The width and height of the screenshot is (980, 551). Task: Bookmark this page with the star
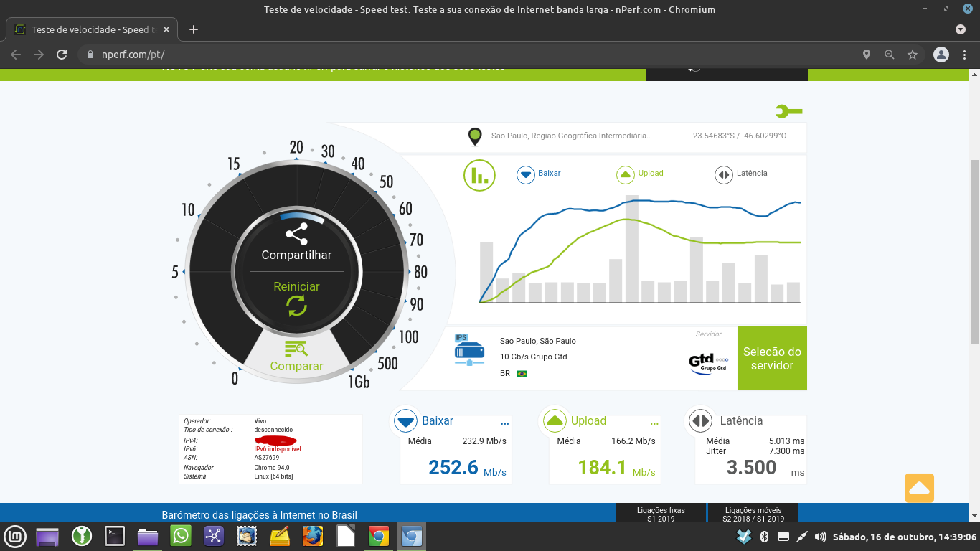coord(913,55)
